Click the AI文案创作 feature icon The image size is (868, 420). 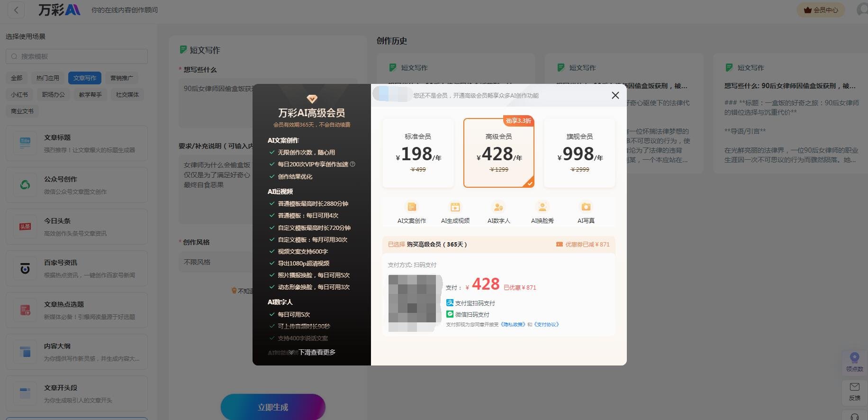point(412,207)
